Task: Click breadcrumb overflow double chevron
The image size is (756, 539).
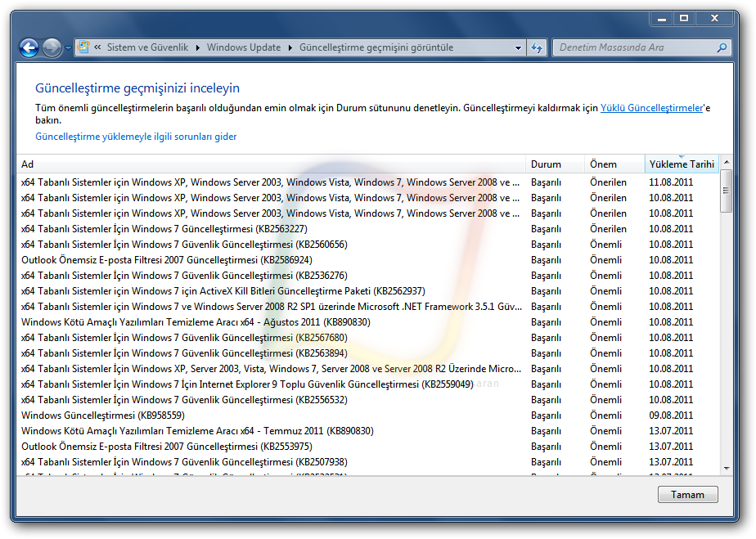Action: pos(97,47)
